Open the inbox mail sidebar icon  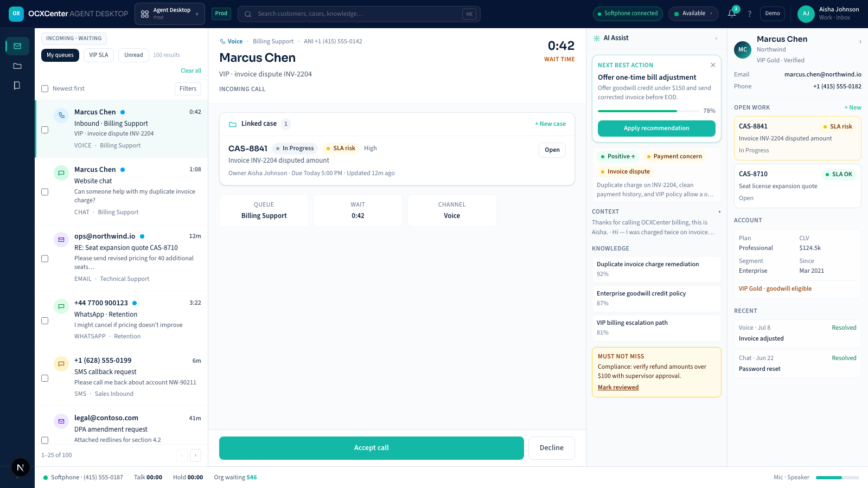tap(17, 46)
